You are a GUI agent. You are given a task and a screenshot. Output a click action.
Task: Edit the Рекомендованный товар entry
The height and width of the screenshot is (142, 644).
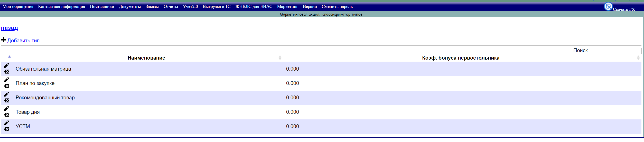point(7,94)
